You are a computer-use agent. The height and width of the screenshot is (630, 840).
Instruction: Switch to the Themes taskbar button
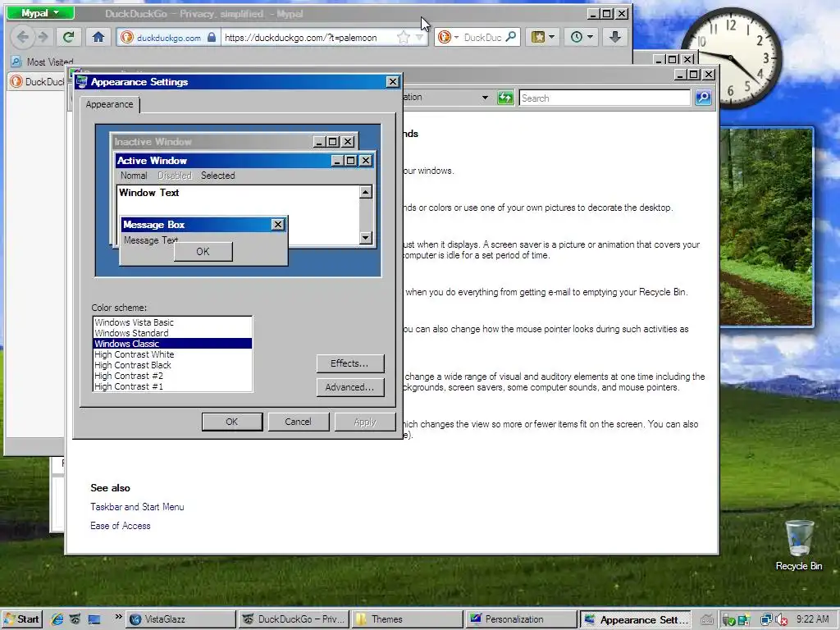point(408,619)
